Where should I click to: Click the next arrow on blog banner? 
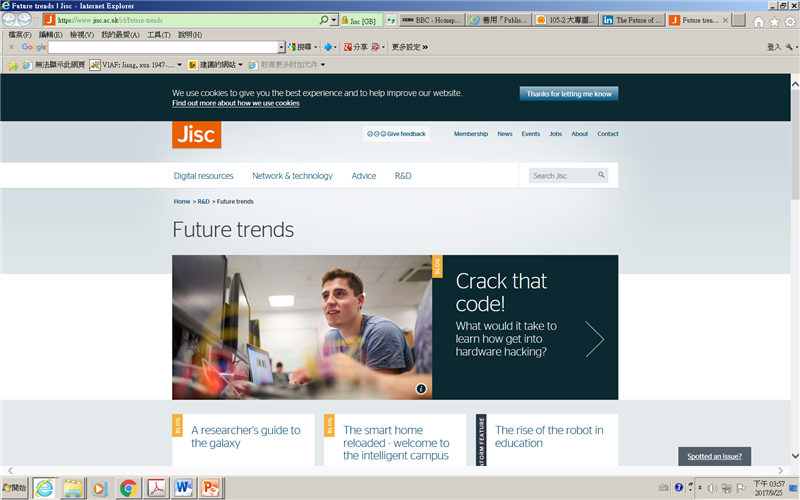[x=595, y=339]
